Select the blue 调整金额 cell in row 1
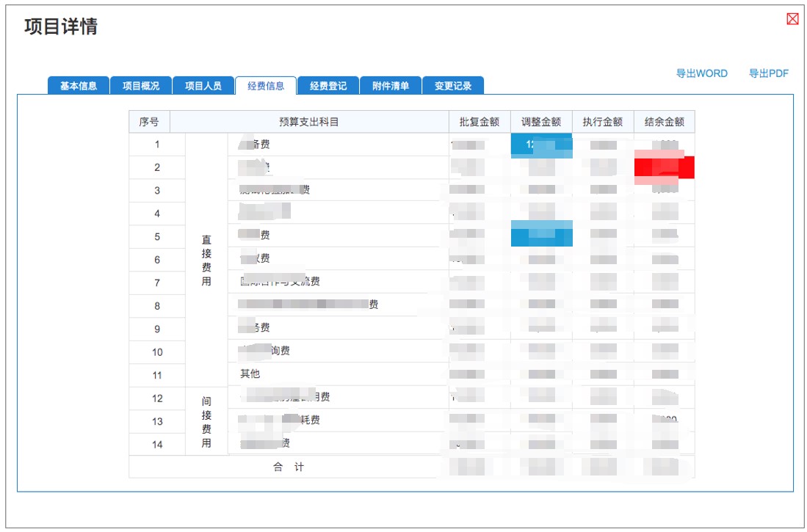807x532 pixels. pos(541,145)
